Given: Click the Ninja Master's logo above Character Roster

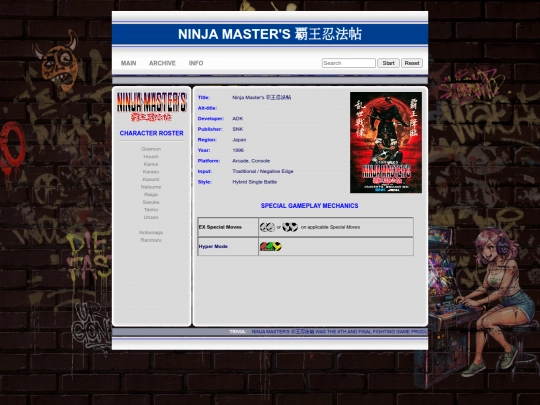Looking at the screenshot, I should pos(152,107).
